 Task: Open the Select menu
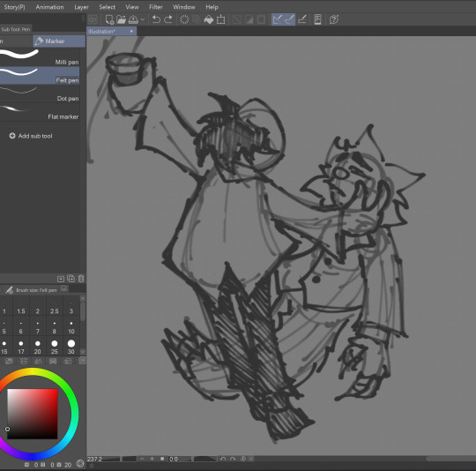click(108, 7)
